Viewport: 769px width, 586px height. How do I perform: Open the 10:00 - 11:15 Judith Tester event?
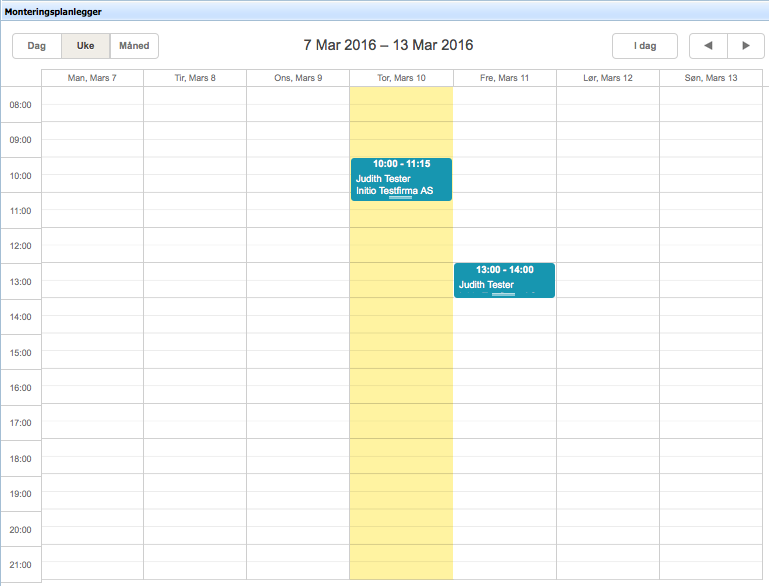click(x=401, y=179)
